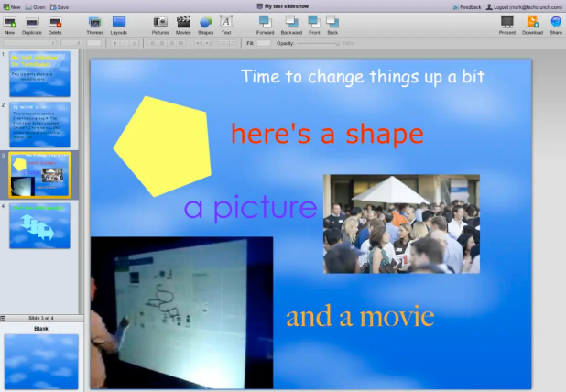Open the font size dropdown
Image resolution: width=566 pixels, height=392 pixels.
click(x=71, y=43)
